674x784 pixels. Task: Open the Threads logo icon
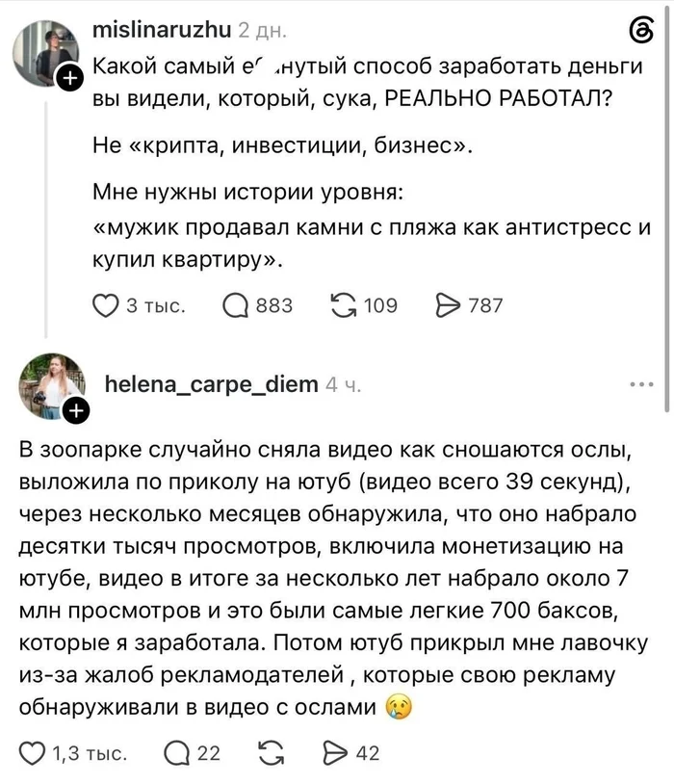pos(641,31)
